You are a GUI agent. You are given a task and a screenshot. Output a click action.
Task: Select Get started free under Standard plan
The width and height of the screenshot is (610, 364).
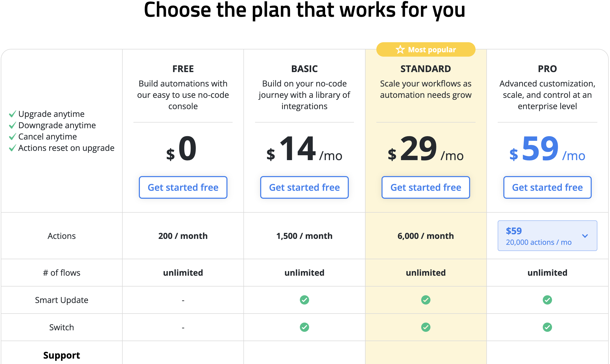click(x=426, y=187)
